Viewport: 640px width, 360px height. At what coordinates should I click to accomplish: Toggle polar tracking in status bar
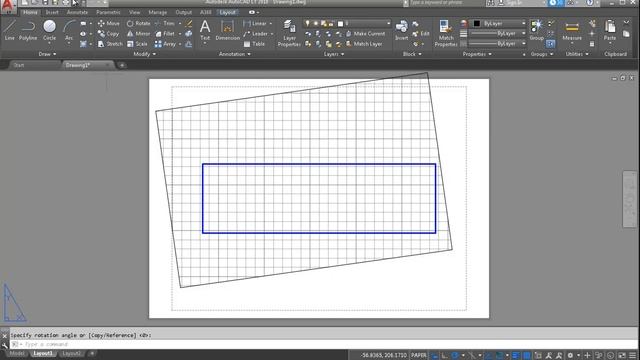pos(455,356)
